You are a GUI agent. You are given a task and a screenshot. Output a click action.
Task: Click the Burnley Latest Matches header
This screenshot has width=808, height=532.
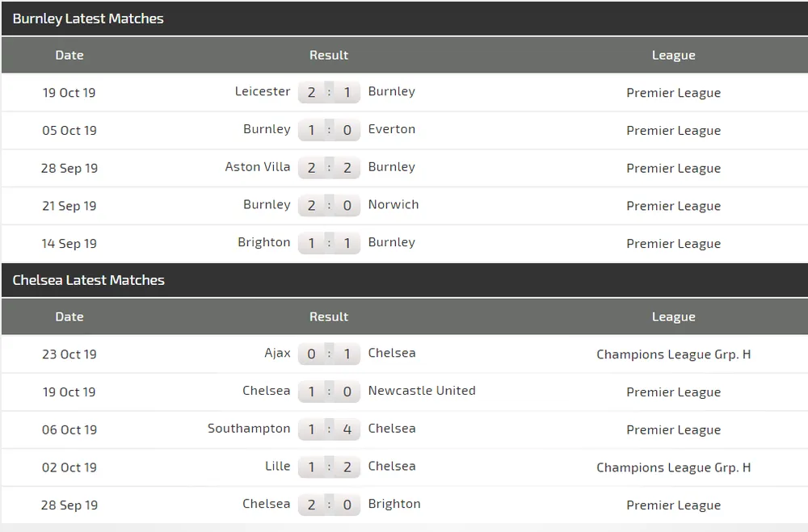pyautogui.click(x=88, y=19)
